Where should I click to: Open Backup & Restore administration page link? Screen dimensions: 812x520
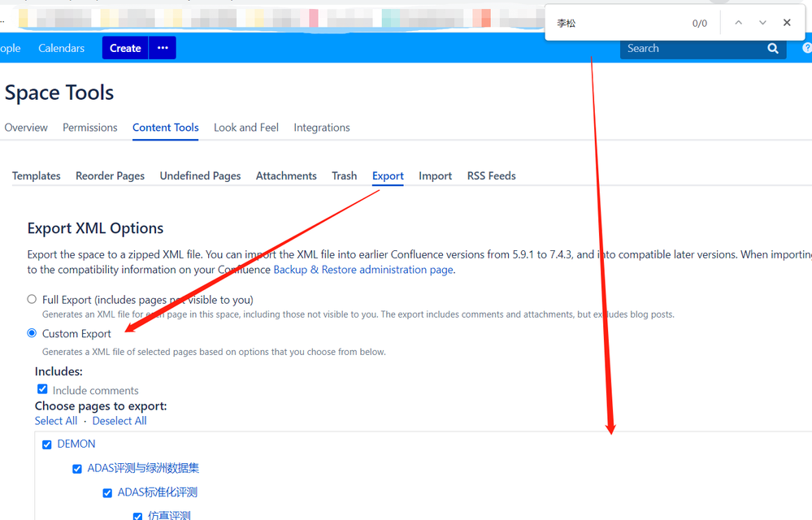(363, 270)
